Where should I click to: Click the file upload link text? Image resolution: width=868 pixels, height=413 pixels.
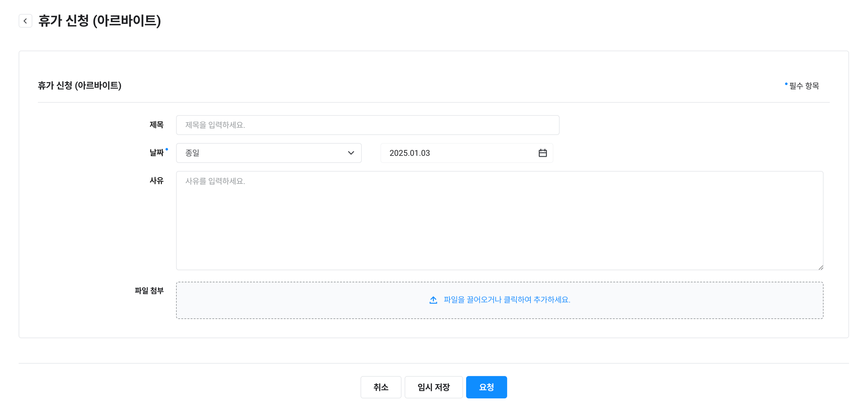click(x=507, y=300)
